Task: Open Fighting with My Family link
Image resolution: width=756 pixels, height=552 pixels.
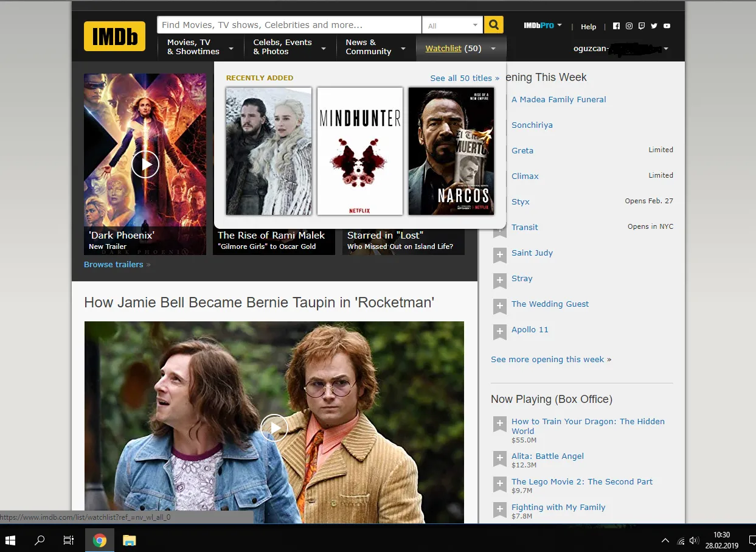Action: 558,507
